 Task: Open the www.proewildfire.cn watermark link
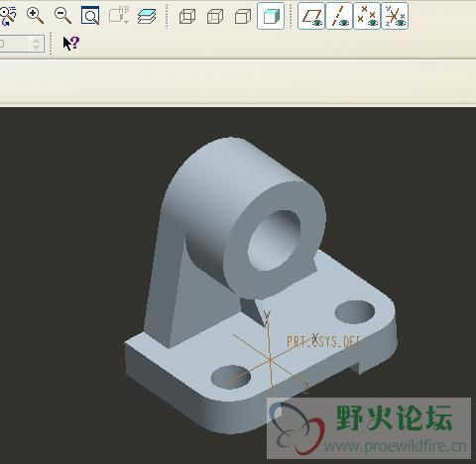pos(396,447)
